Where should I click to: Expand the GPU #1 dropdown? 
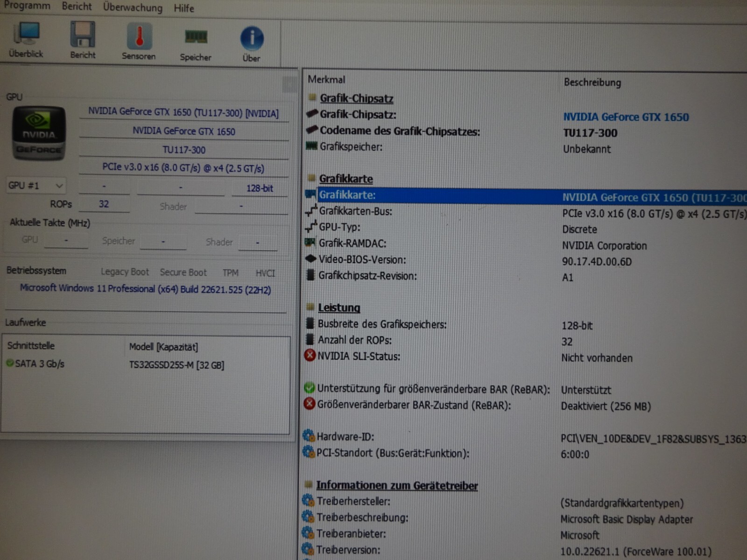[x=35, y=186]
